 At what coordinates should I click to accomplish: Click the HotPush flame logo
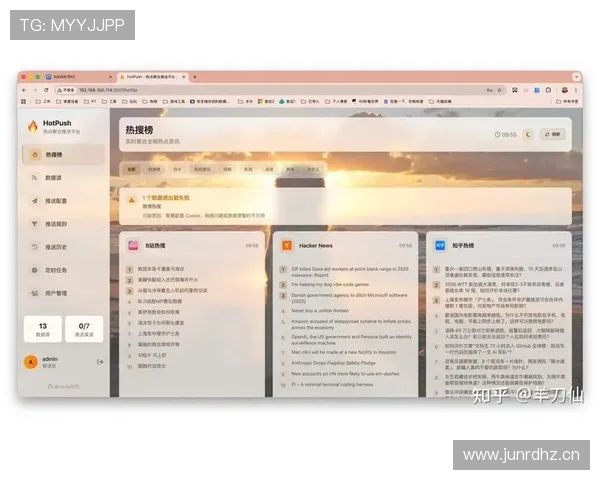(x=32, y=127)
